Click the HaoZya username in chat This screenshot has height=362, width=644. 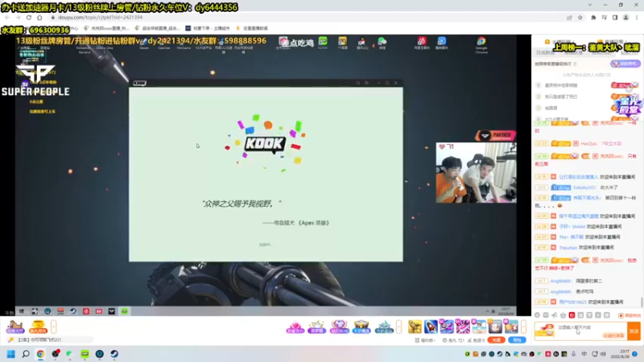[589, 144]
